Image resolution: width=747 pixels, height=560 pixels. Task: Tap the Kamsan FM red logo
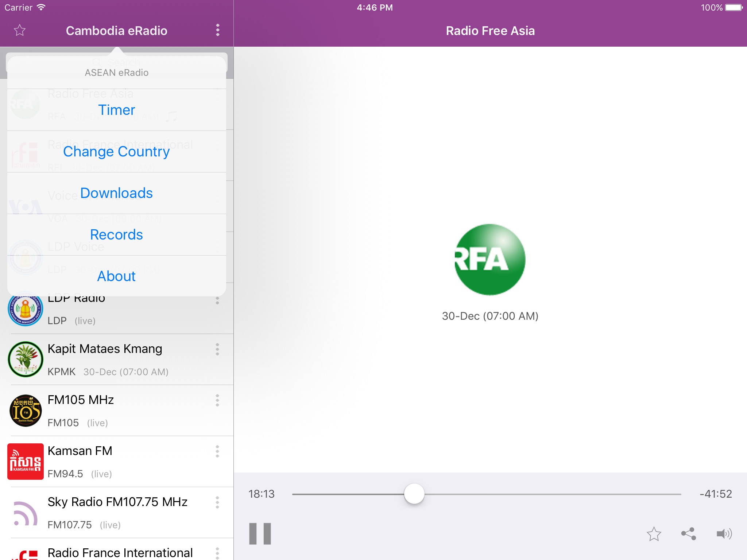click(x=26, y=461)
